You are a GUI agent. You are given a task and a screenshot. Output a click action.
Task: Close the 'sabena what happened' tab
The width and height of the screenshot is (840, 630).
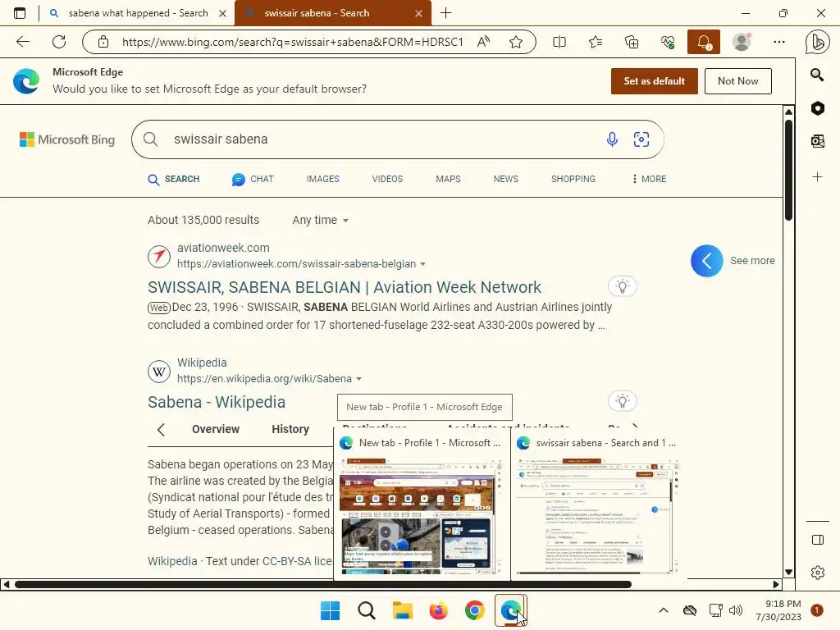[223, 13]
